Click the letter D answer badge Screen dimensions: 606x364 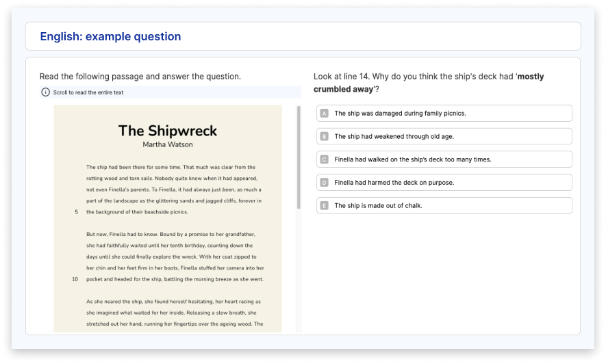pos(325,183)
